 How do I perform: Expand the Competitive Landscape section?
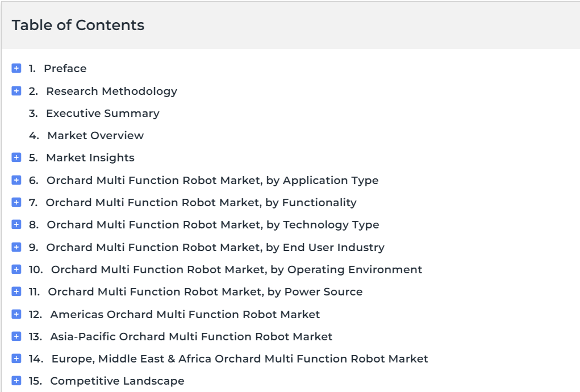pos(16,381)
